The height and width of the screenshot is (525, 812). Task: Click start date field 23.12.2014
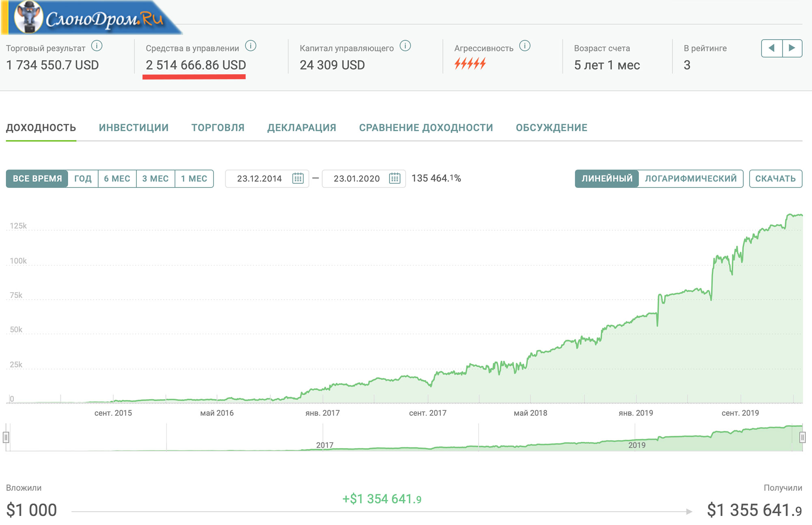point(267,179)
